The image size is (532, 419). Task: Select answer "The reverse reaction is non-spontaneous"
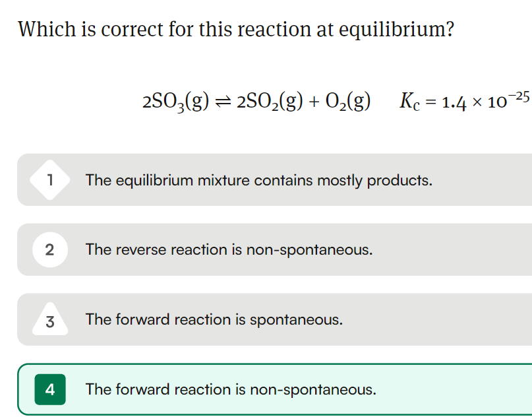274,249
